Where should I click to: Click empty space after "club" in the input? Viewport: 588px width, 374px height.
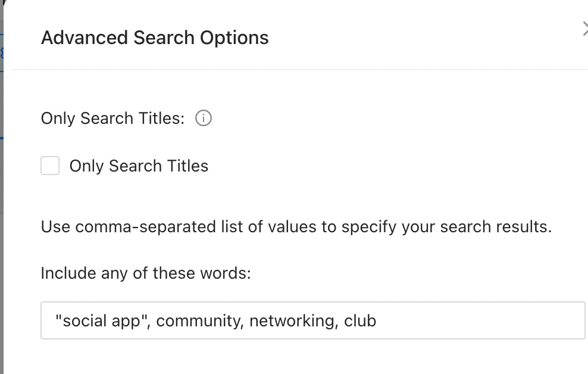pos(476,321)
